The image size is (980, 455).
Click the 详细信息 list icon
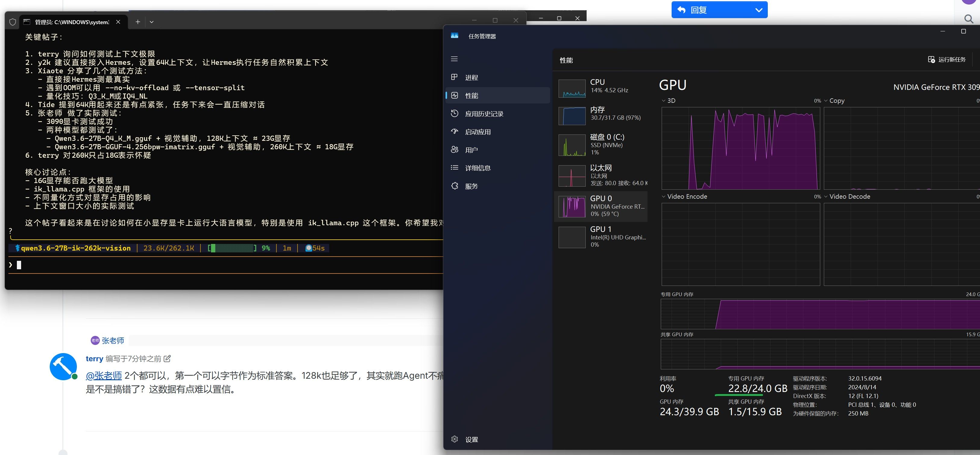point(454,168)
